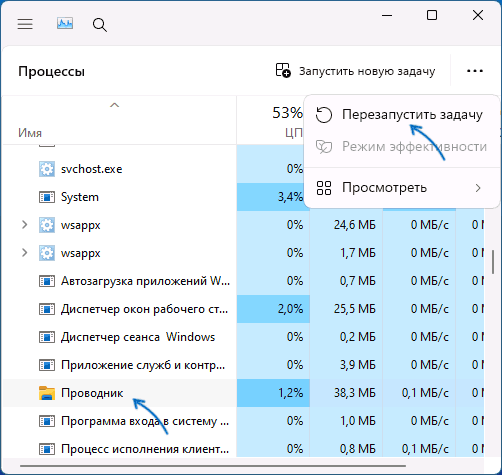Click the svchost.exe gear icon
The height and width of the screenshot is (475, 502).
pos(47,169)
